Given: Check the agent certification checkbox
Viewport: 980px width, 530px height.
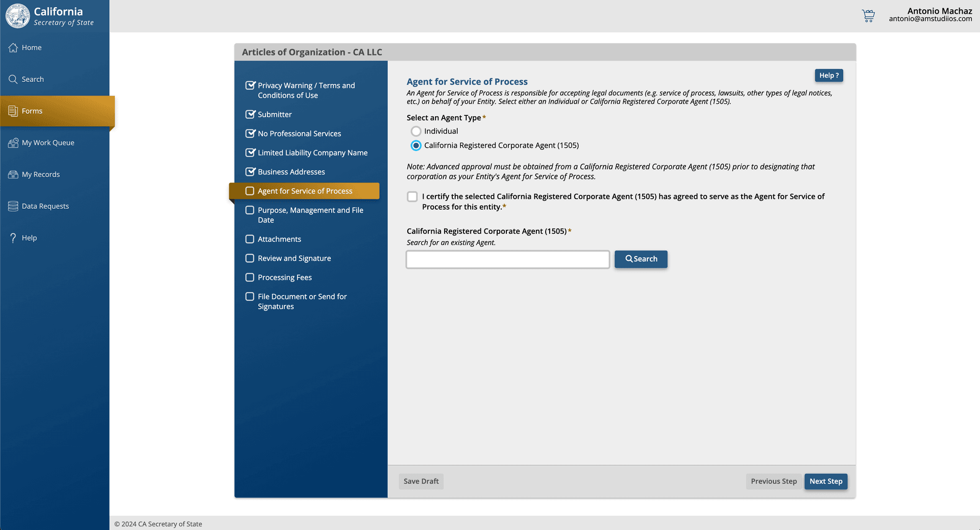Looking at the screenshot, I should click(x=412, y=196).
